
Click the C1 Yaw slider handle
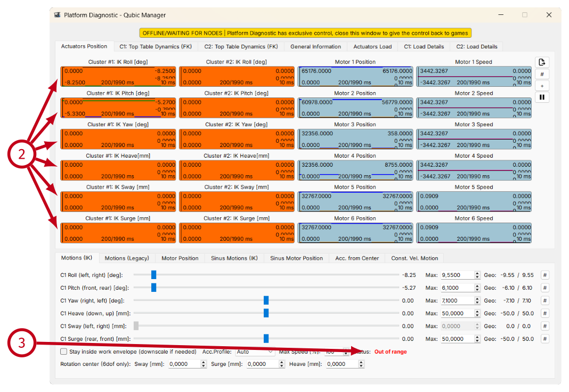coord(266,300)
